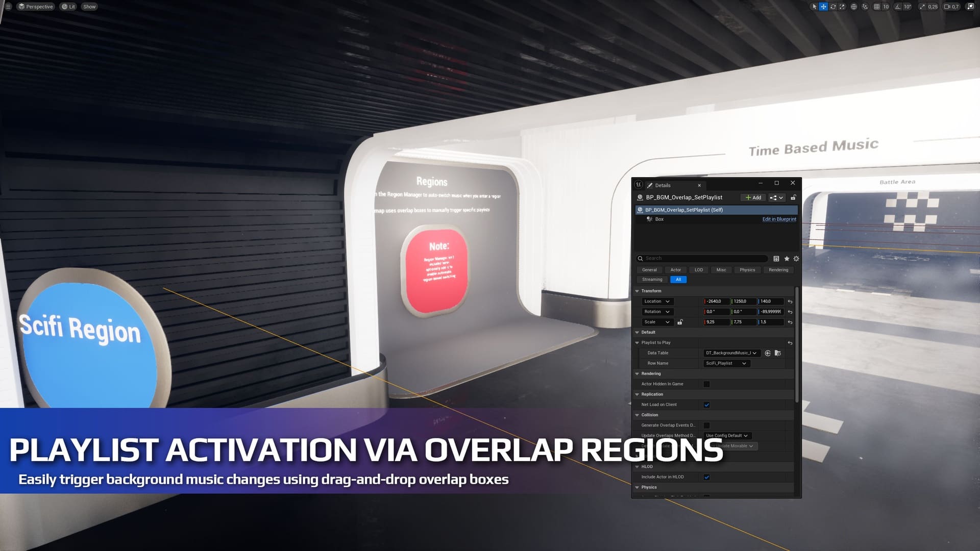Click the Details search field

(702, 258)
